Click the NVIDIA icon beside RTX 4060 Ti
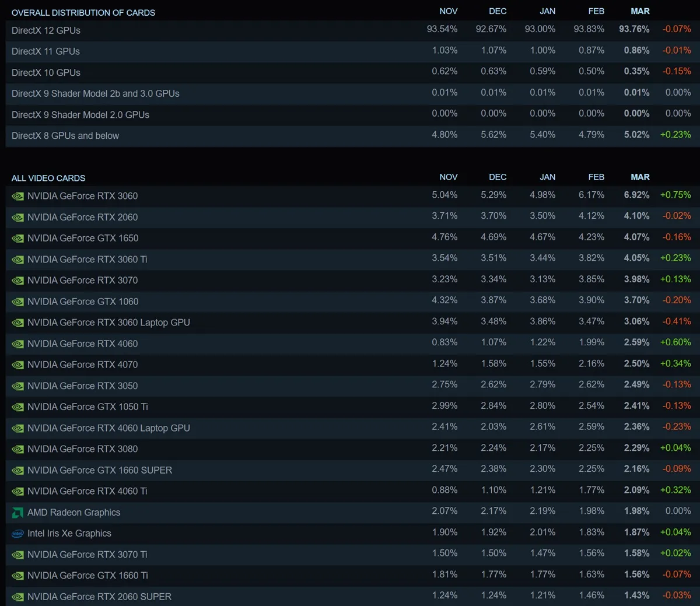The height and width of the screenshot is (606, 700). 17,492
